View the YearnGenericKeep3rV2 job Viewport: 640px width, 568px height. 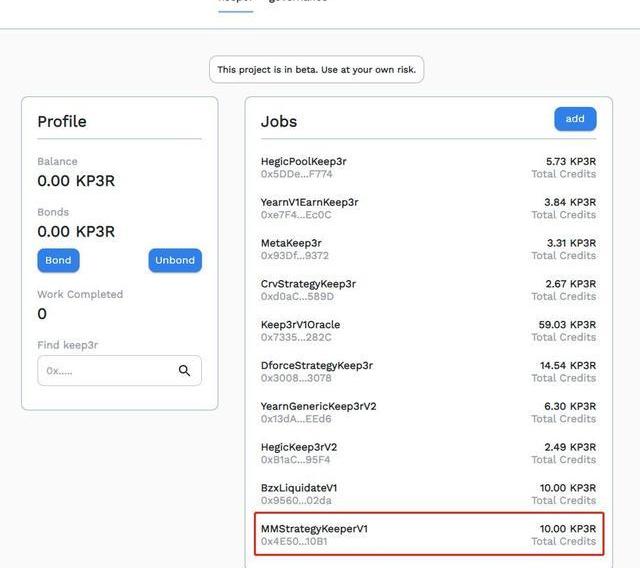(x=318, y=407)
